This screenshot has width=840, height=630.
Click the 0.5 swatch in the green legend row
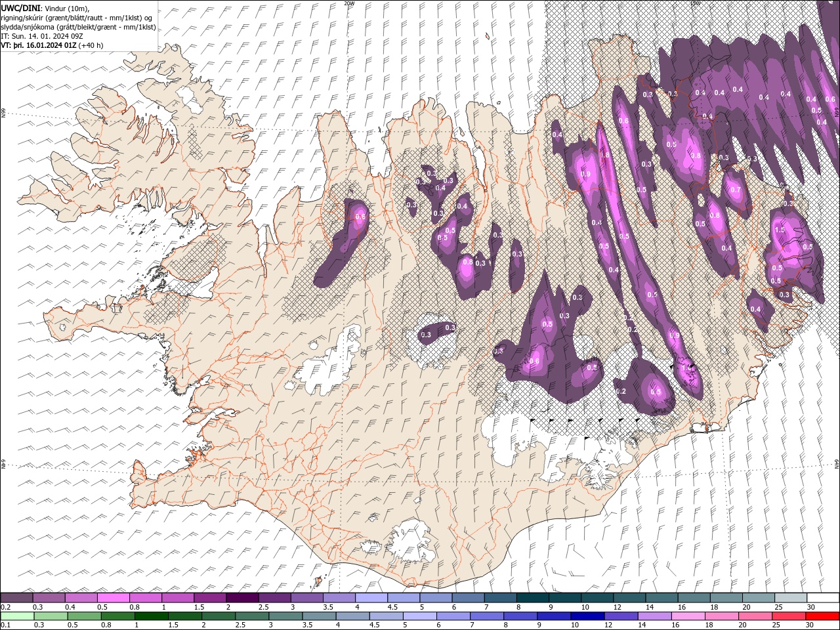(84, 616)
